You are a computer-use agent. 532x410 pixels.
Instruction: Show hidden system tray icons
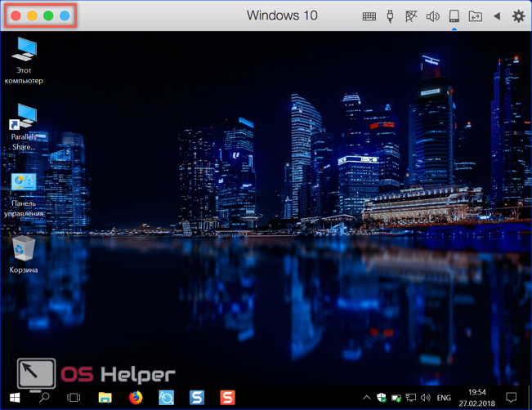(x=367, y=398)
